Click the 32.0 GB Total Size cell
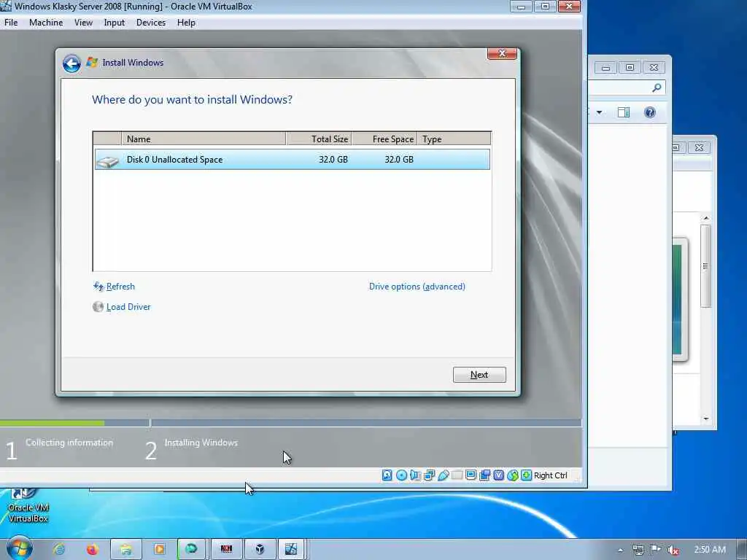 coord(333,160)
